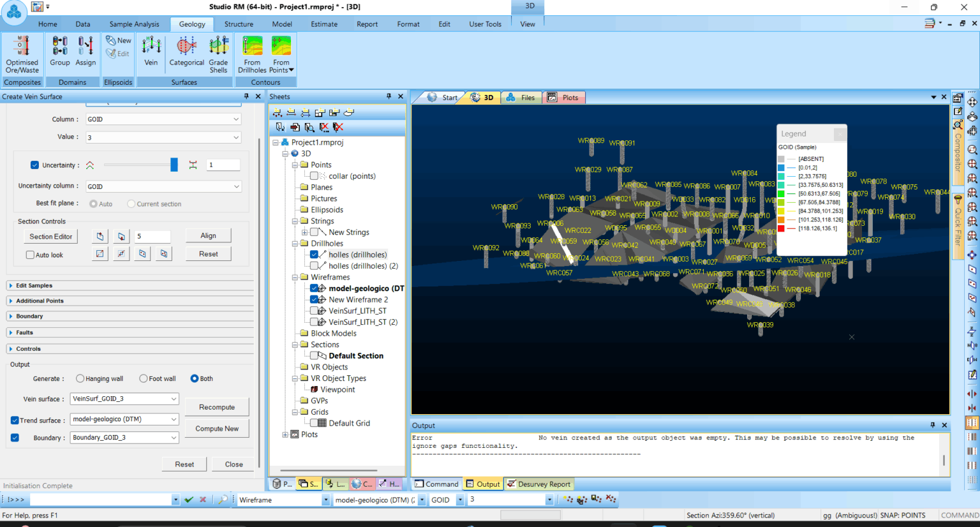Screen dimensions: 980x527
Task: Select the Hanging wall radio button
Action: pos(80,378)
